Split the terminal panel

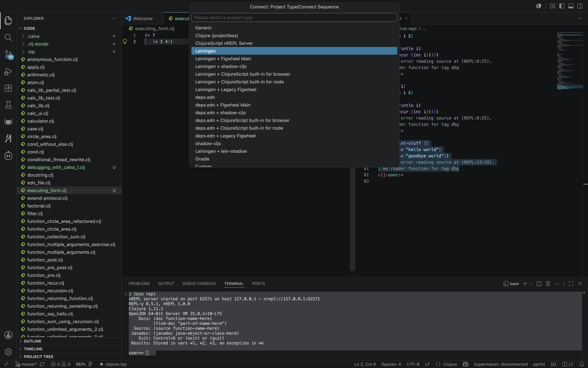tap(539, 284)
